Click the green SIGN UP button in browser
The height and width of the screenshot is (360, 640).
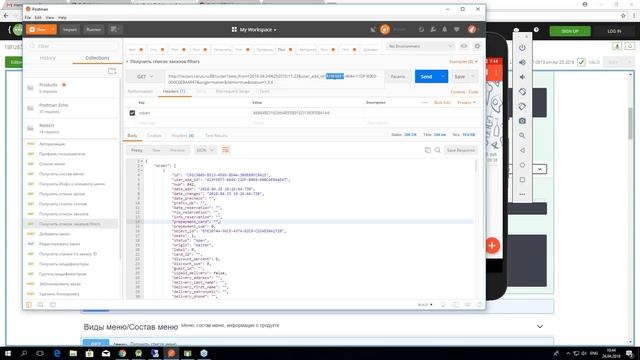tap(570, 31)
